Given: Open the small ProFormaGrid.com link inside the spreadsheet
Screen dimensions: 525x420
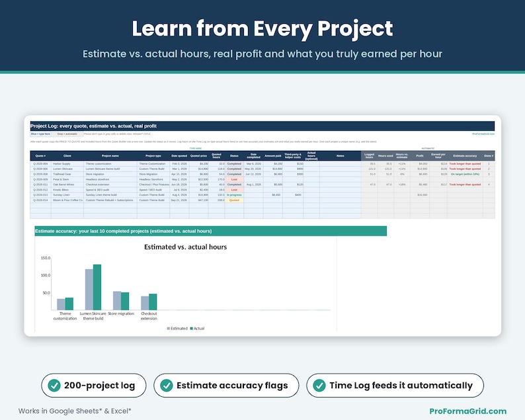Looking at the screenshot, I should 483,134.
